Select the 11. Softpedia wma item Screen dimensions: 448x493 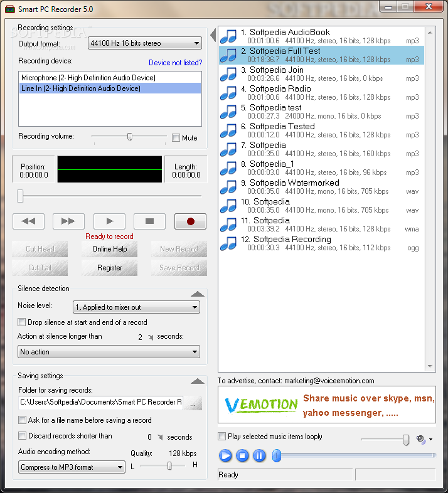pyautogui.click(x=321, y=225)
